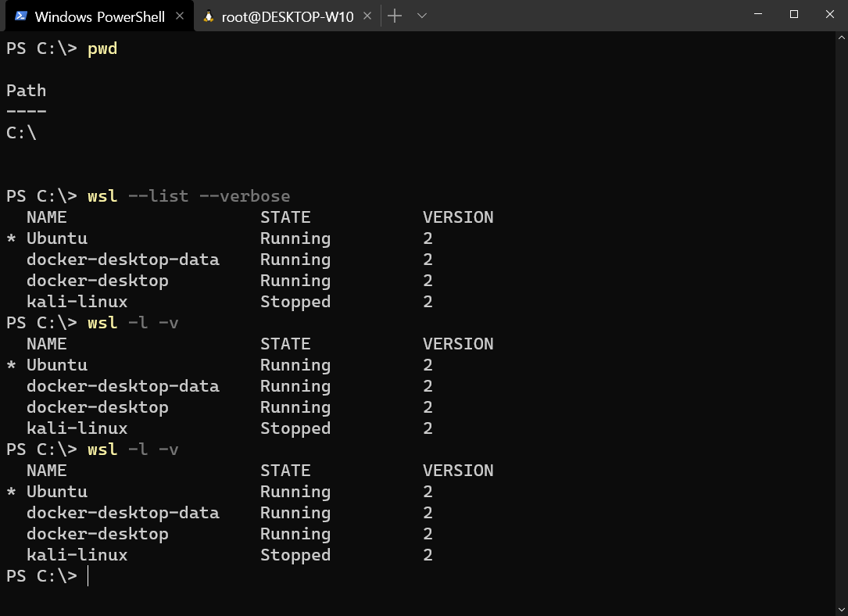
Task: Click 'docker-desktop-data' in the last listing
Action: (x=123, y=512)
